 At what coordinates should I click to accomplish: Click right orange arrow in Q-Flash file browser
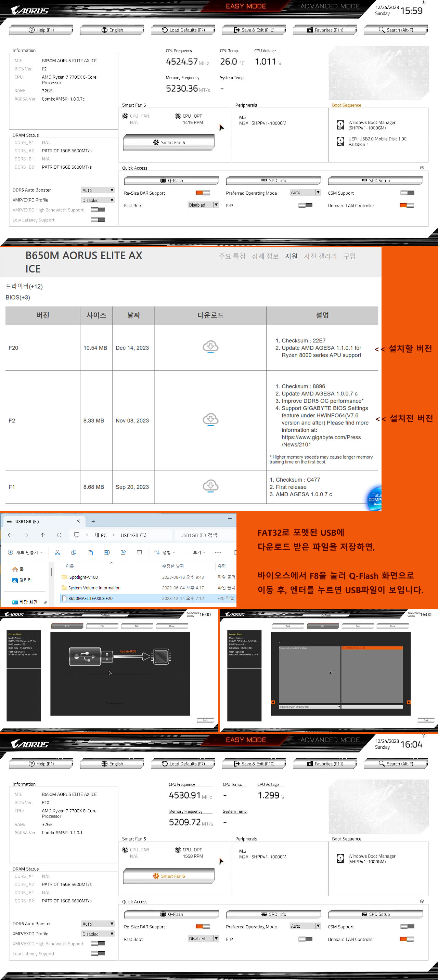408,702
